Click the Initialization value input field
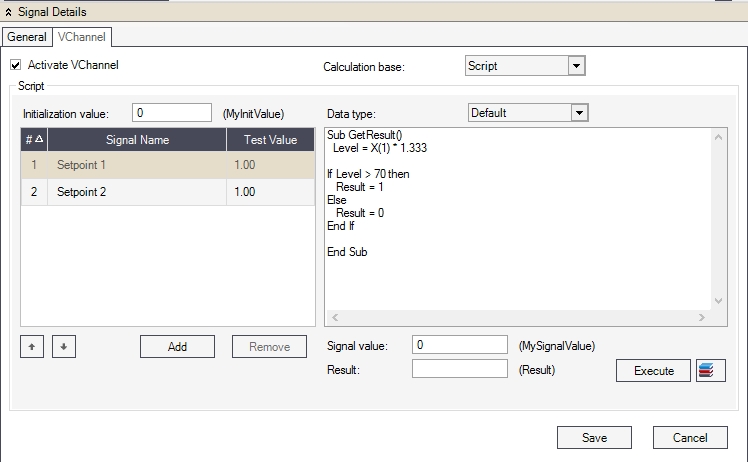This screenshot has width=748, height=462. pyautogui.click(x=171, y=113)
